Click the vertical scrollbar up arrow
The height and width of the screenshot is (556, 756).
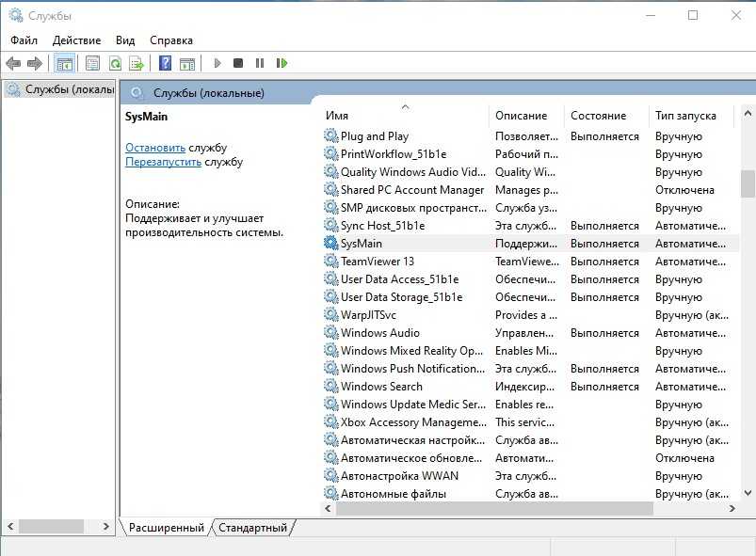point(748,114)
